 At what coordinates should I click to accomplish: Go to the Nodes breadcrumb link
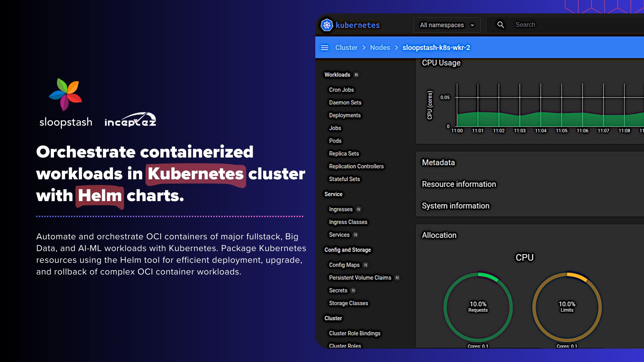[x=380, y=48]
